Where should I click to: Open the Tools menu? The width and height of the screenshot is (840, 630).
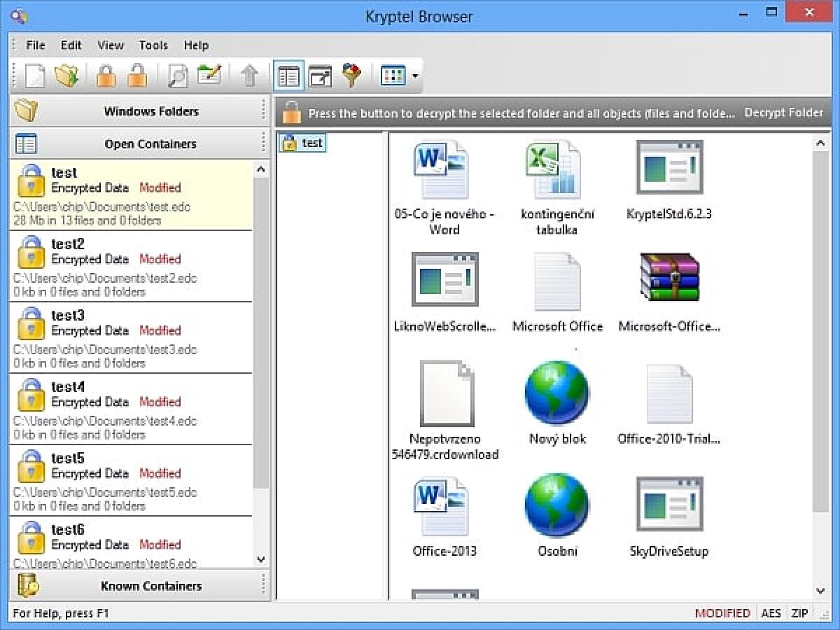point(153,45)
